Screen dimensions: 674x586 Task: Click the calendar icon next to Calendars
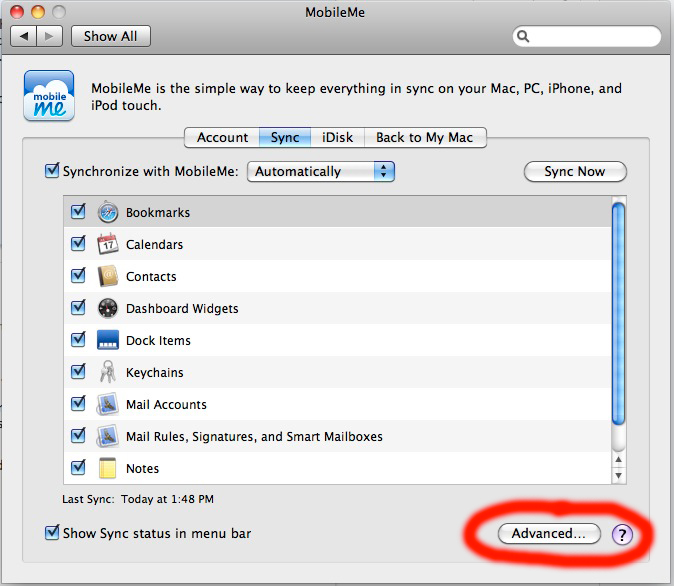(107, 244)
